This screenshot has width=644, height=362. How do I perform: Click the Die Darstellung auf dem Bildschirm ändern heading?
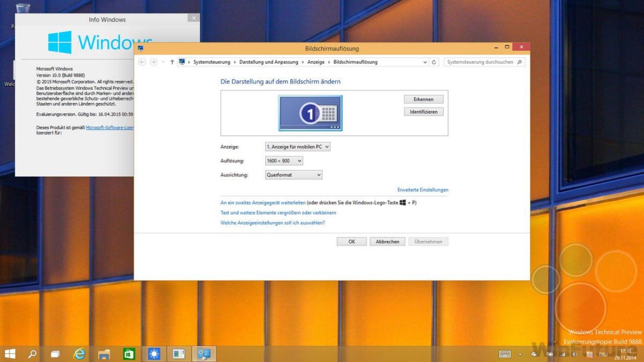pos(281,81)
